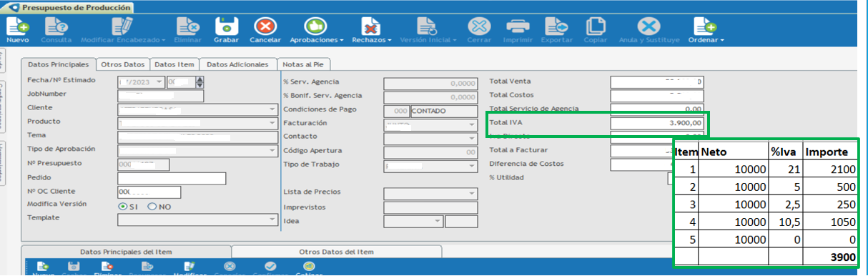Click the Imprimir printer icon

(518, 26)
